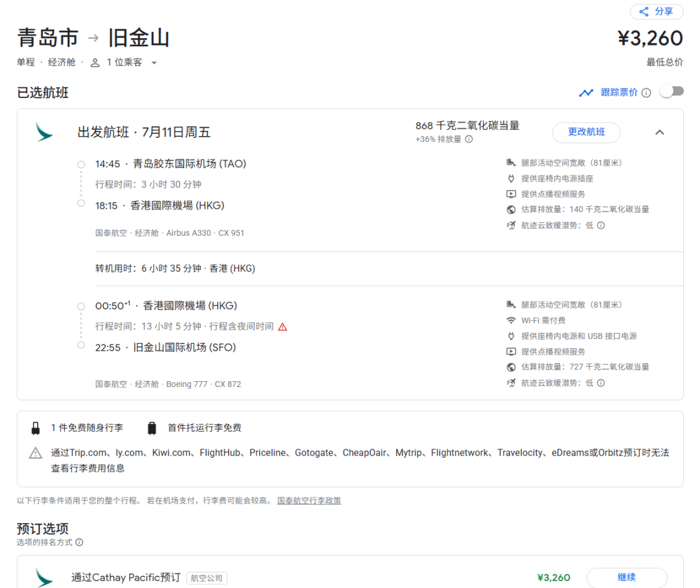Open the 国泰航空行李政策 link
700x588 pixels.
(309, 500)
